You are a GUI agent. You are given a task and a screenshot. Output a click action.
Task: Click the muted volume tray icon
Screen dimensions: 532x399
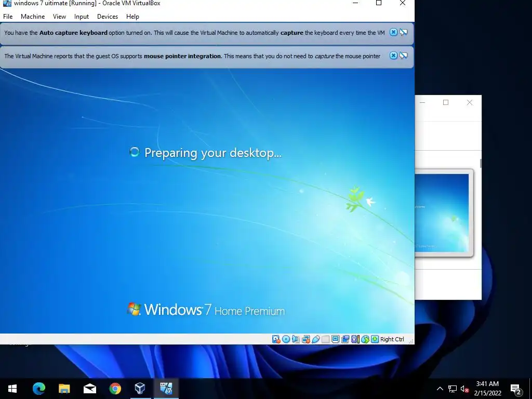click(x=464, y=389)
